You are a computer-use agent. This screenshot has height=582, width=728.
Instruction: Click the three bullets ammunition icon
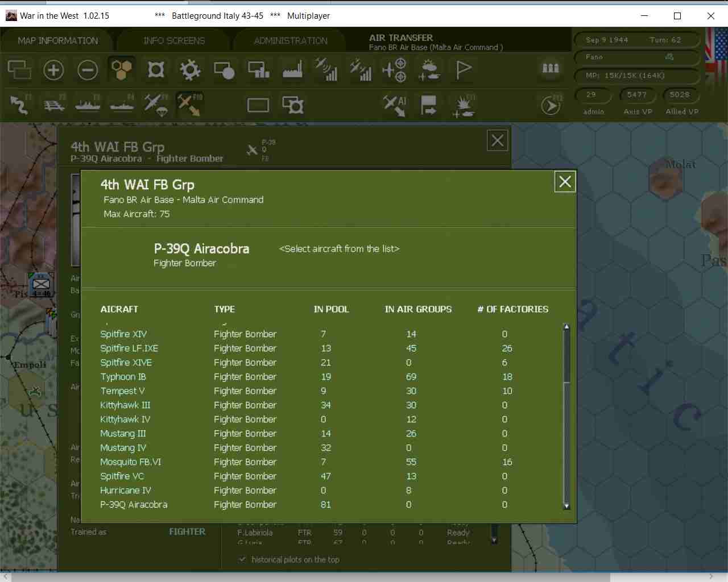point(551,68)
